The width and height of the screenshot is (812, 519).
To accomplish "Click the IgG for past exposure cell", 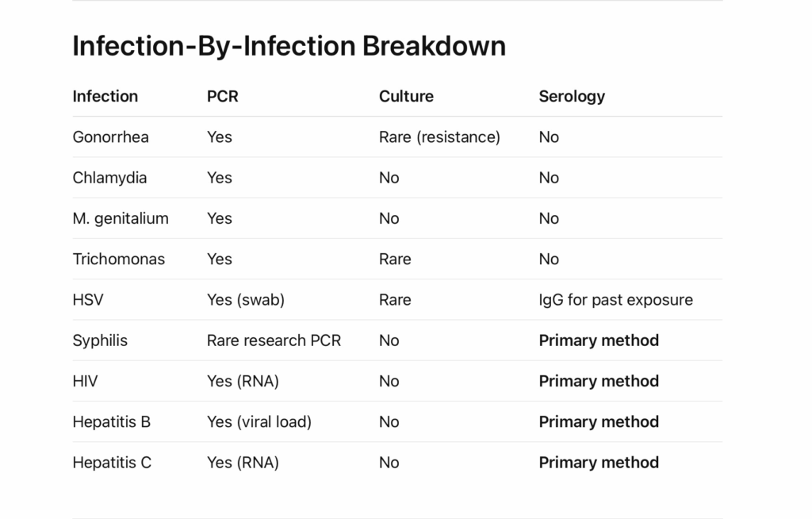I will pos(615,300).
